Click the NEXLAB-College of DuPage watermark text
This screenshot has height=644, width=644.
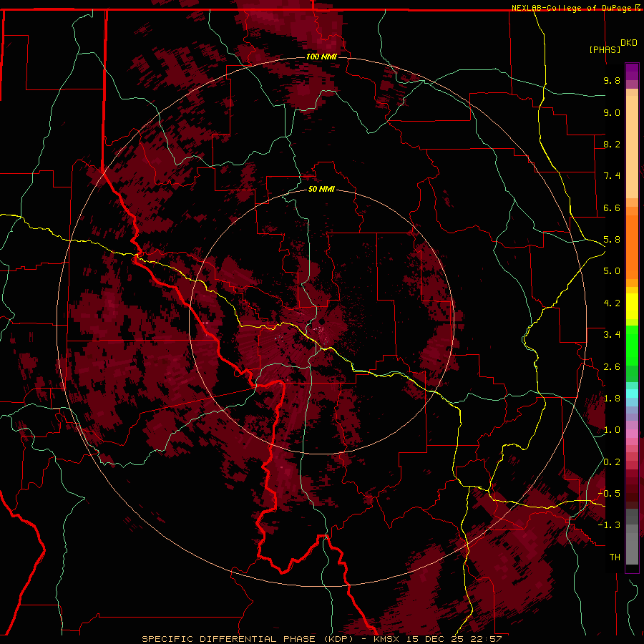tap(575, 8)
